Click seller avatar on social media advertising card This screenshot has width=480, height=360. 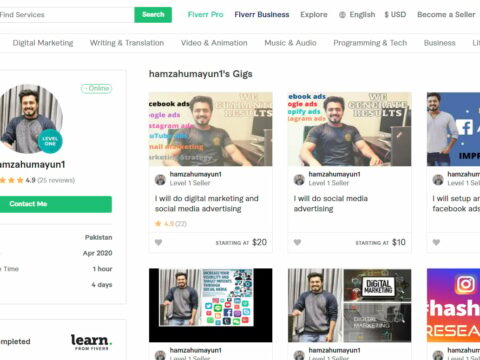tap(299, 180)
